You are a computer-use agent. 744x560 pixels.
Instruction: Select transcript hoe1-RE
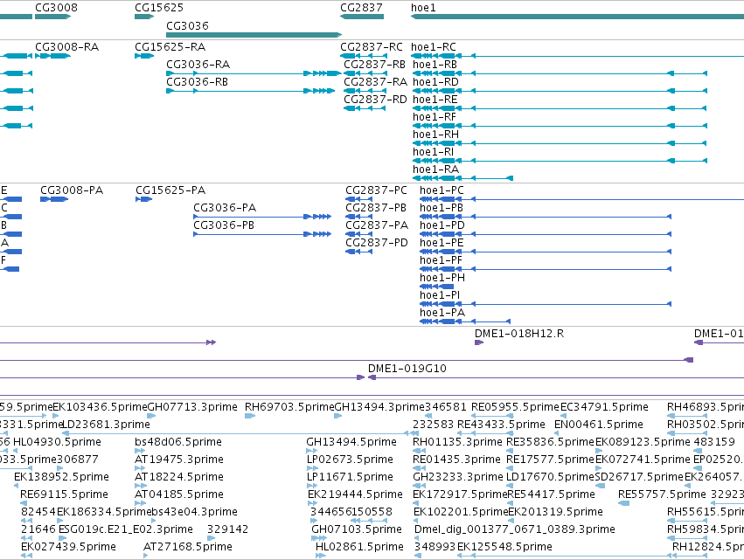(x=435, y=100)
